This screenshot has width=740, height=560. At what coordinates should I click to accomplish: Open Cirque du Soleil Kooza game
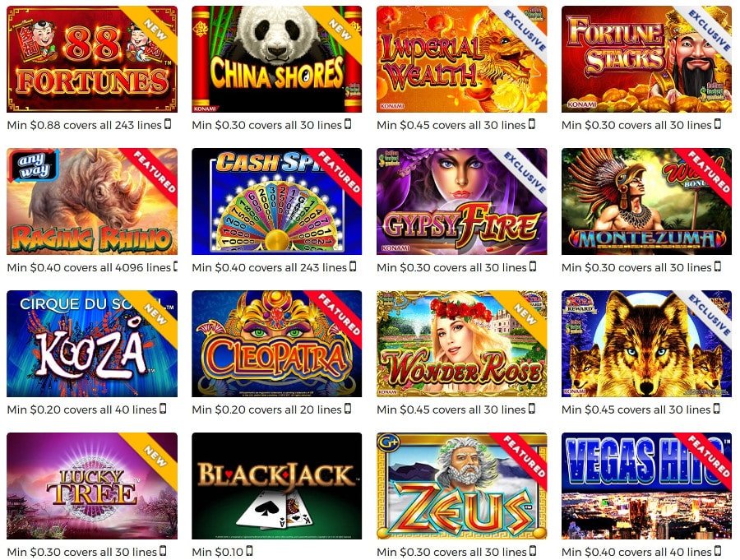[92, 344]
